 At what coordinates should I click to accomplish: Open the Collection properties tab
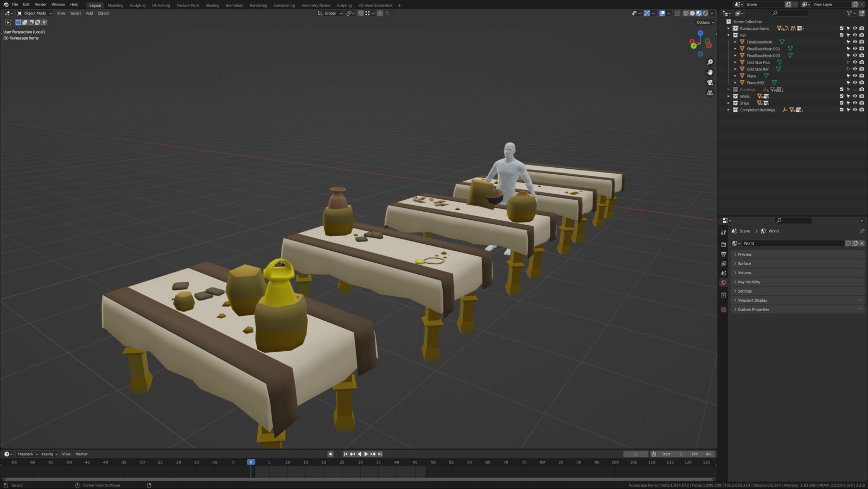(723, 295)
